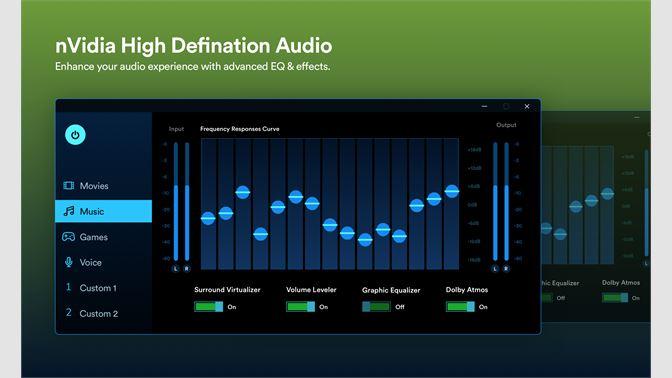Screen dimensions: 672x378
Task: Turn off the Volume Leveler switch
Action: coord(300,306)
